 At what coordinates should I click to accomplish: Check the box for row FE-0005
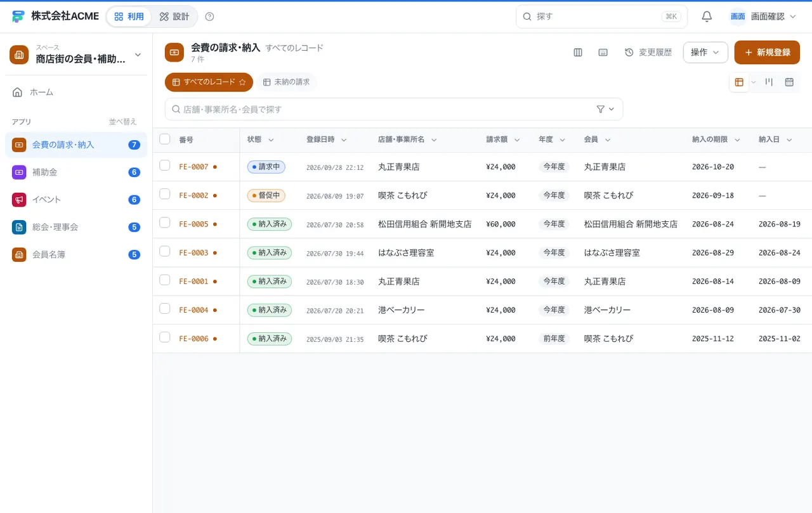[x=165, y=223]
